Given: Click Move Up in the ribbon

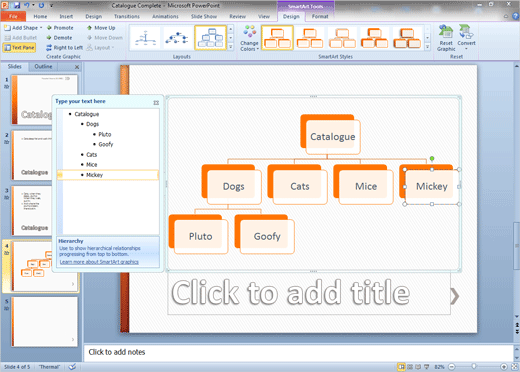Looking at the screenshot, I should point(101,28).
